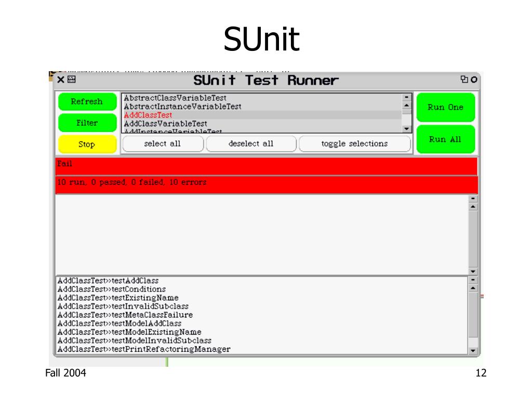Select AbstractInstanceVariableTest in the test class list
Viewport: 532px width, 399px height.
pyautogui.click(x=262, y=106)
